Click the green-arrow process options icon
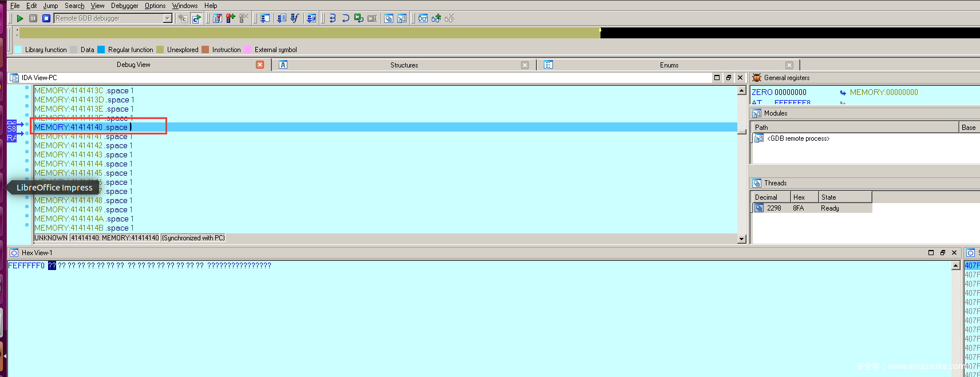The width and height of the screenshot is (980, 377). 196,18
